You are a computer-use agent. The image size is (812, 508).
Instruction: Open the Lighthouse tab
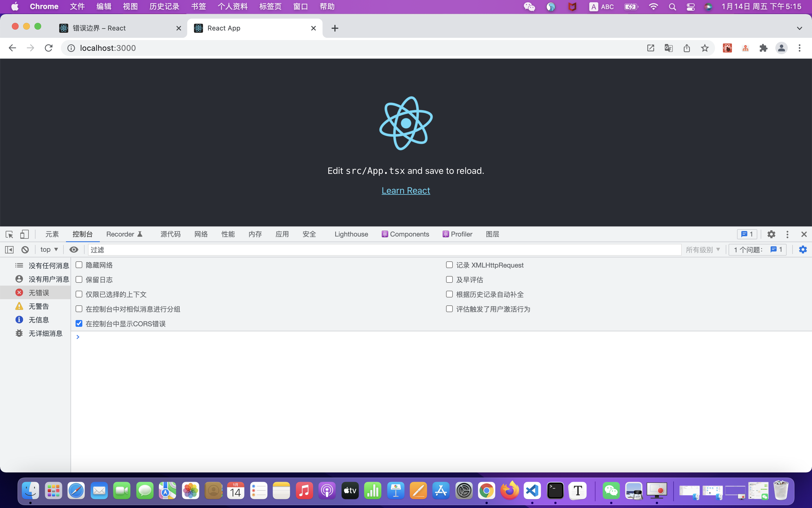[351, 234]
